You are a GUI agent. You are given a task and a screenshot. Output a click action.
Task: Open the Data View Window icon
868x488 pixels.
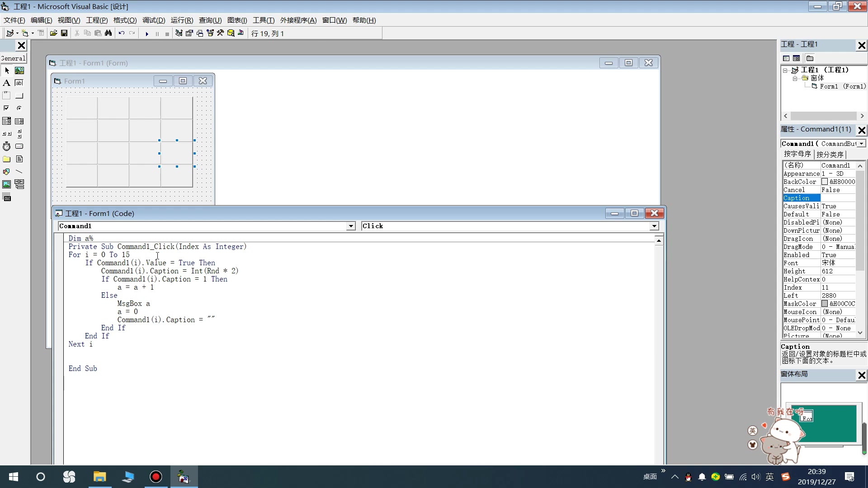point(231,33)
